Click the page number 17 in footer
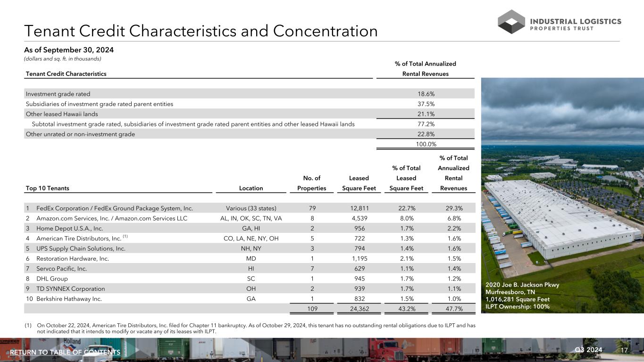644x362 pixels. pos(625,350)
